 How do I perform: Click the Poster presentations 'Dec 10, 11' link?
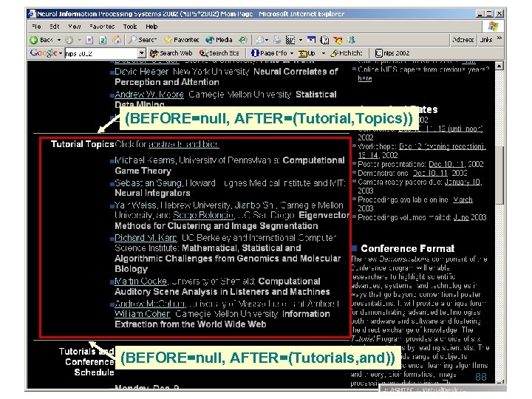click(x=446, y=164)
